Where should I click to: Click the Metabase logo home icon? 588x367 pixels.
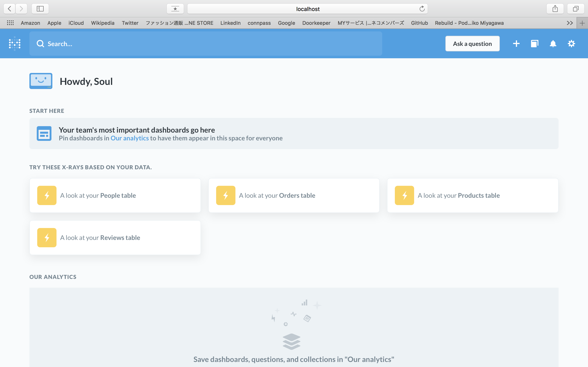pyautogui.click(x=14, y=44)
